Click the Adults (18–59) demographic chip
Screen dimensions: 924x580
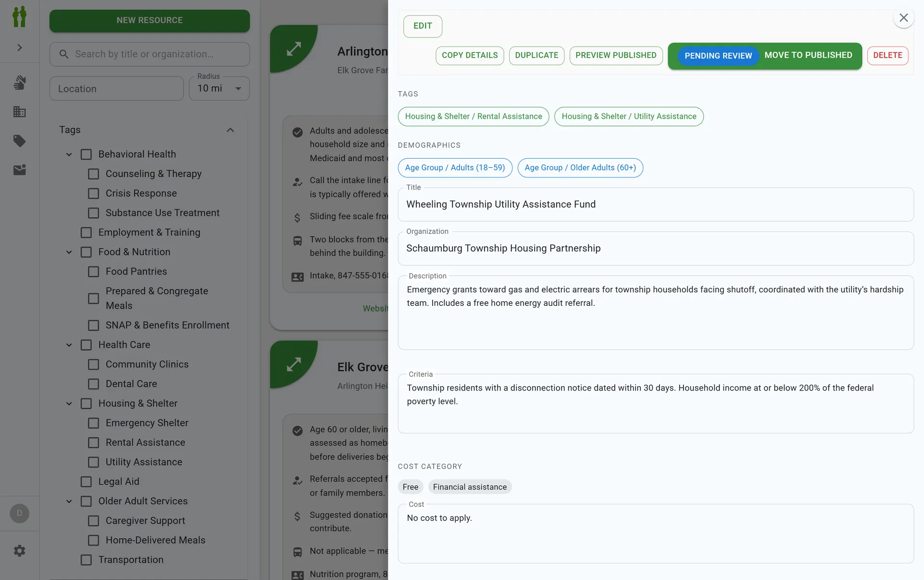pyautogui.click(x=455, y=168)
